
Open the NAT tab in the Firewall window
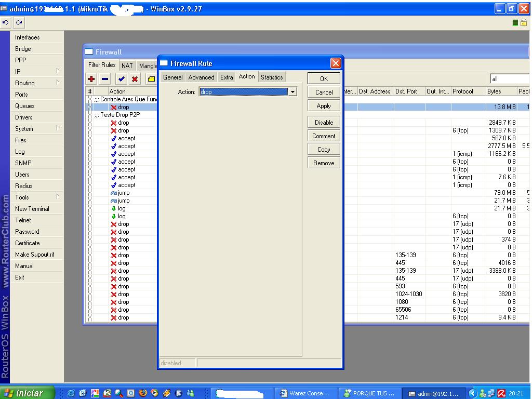click(127, 65)
